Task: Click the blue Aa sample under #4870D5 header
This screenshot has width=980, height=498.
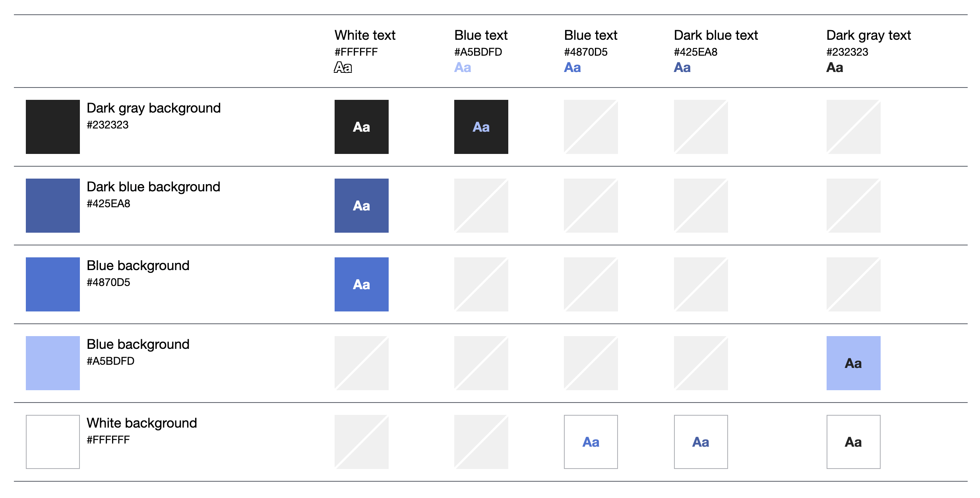Action: click(572, 68)
